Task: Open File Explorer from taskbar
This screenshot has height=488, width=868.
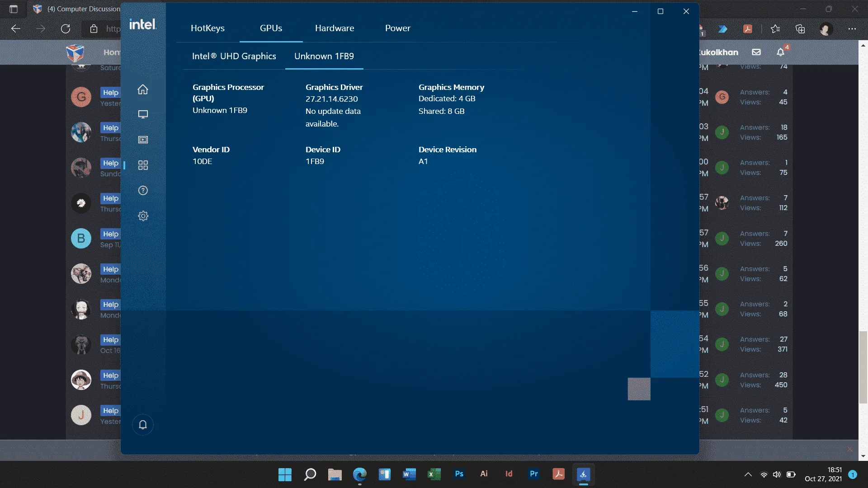Action: click(x=335, y=474)
